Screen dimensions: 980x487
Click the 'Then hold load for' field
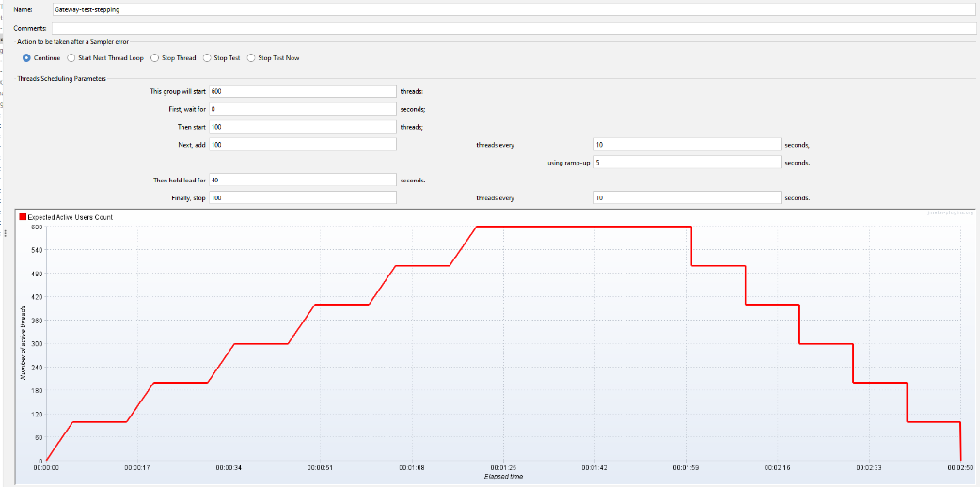(302, 180)
